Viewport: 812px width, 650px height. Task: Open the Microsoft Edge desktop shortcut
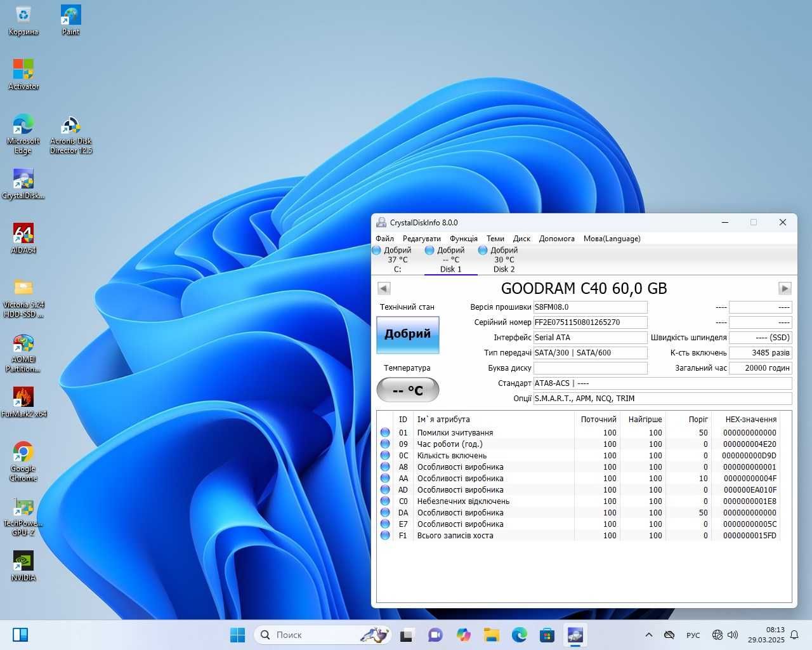click(23, 134)
